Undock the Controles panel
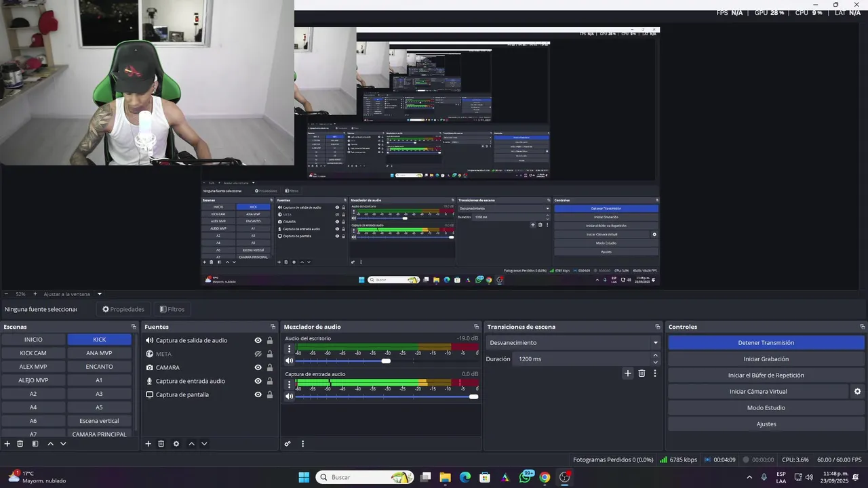Screen dimensions: 868x488 click(x=862, y=327)
